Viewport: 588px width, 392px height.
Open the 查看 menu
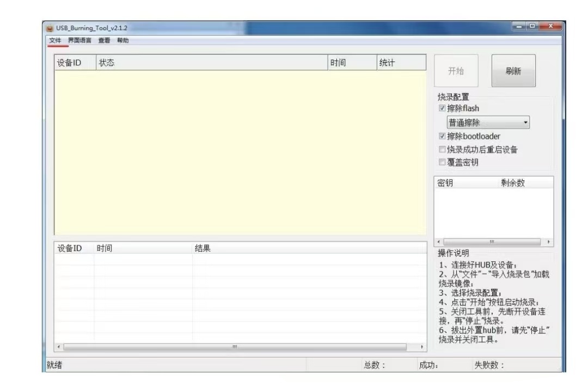point(104,41)
